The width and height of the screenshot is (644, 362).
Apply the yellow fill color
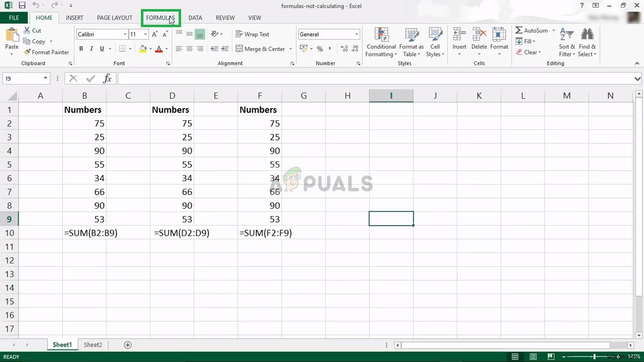(143, 49)
